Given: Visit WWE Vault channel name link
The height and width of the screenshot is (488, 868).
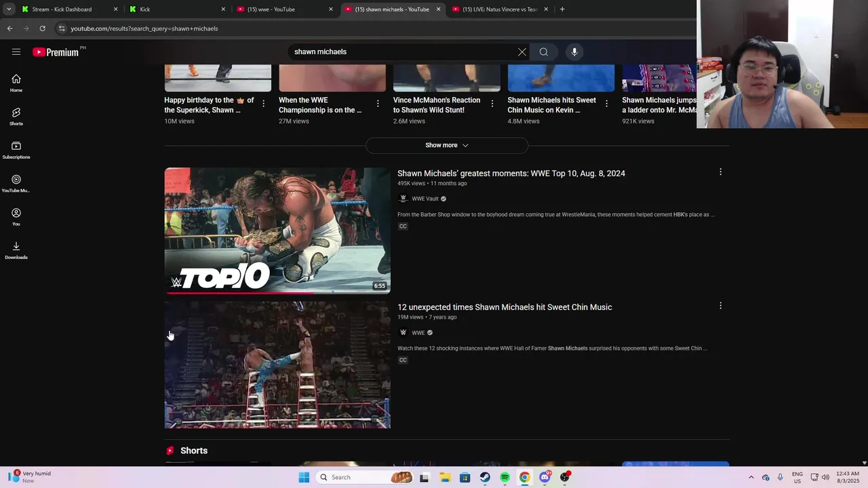Looking at the screenshot, I should tap(425, 199).
